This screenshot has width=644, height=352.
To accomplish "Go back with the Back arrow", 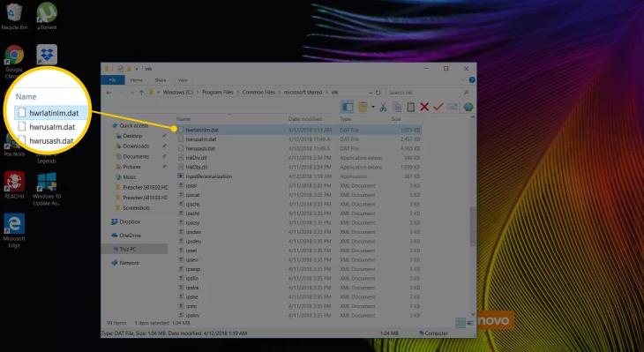I will pyautogui.click(x=109, y=93).
